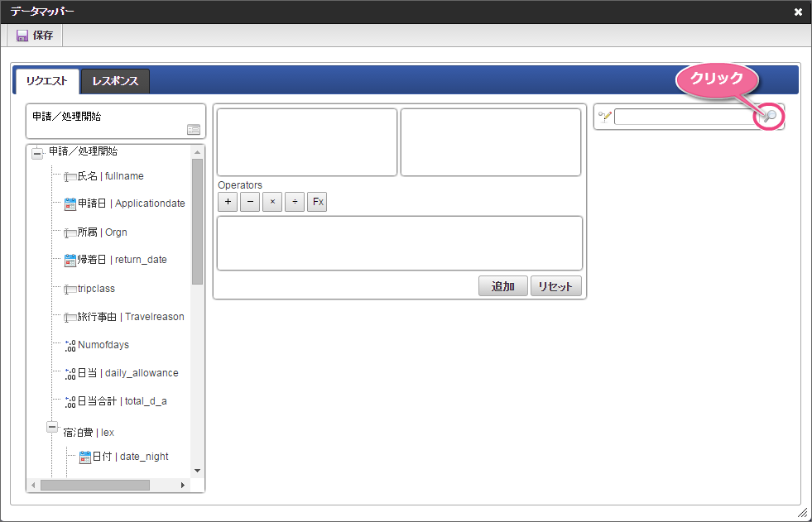
Task: Click tree scrollbar down arrow
Action: tap(197, 471)
